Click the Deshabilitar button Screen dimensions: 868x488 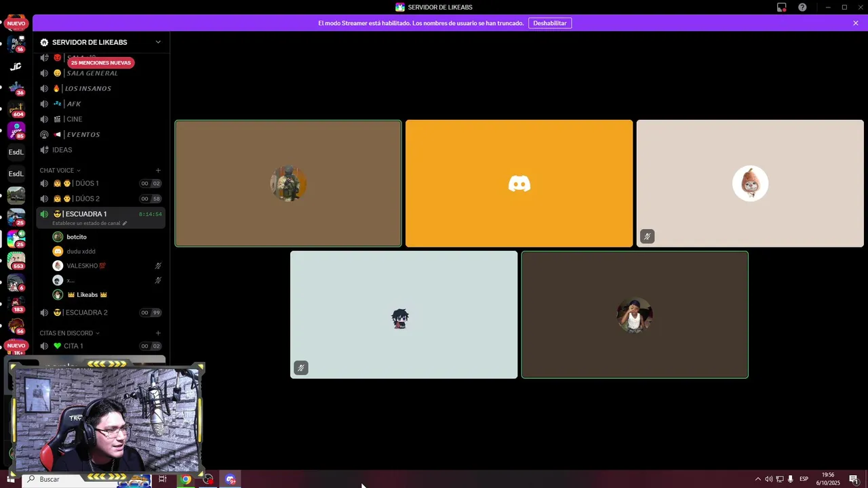[550, 23]
